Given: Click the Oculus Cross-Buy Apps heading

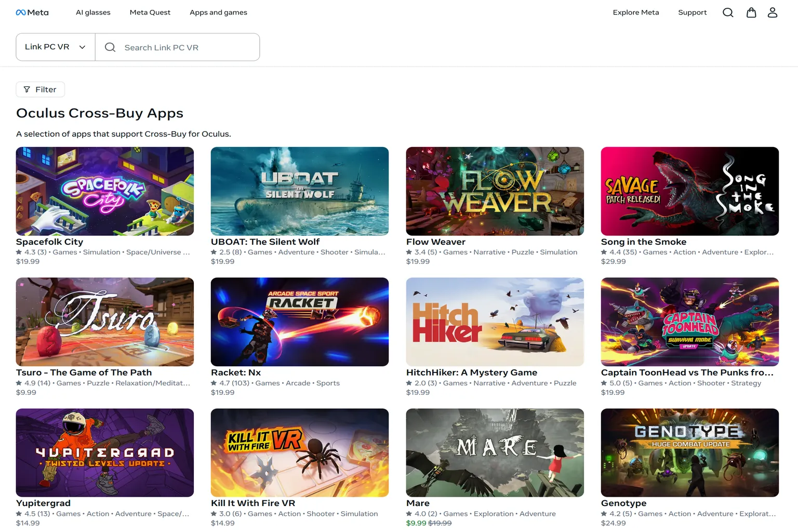Looking at the screenshot, I should tap(100, 113).
